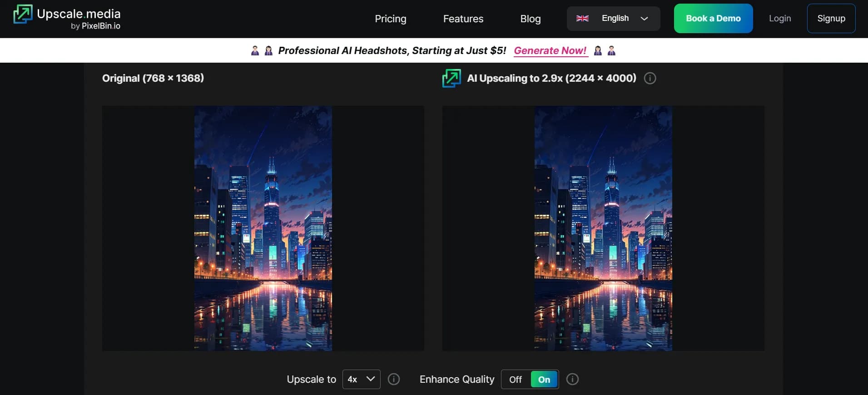Go to the Features page

click(463, 19)
